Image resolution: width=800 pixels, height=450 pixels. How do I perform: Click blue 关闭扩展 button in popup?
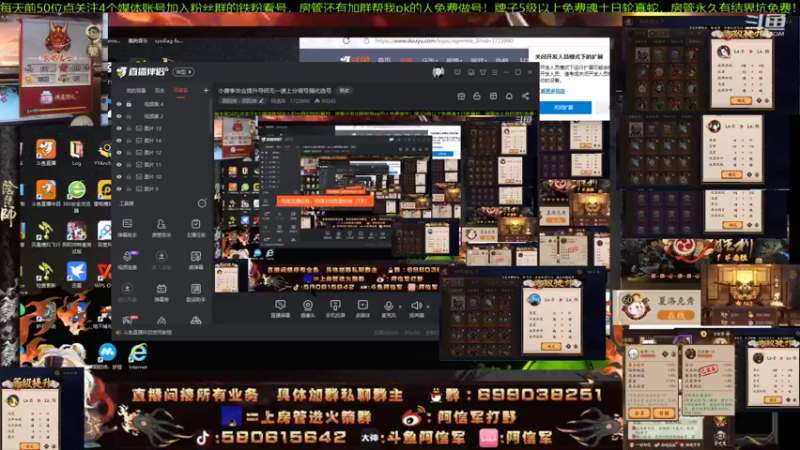(565, 107)
